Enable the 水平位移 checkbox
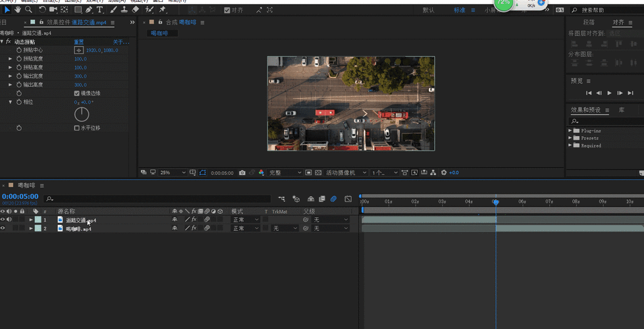Viewport: 644px width, 329px height. click(x=77, y=128)
